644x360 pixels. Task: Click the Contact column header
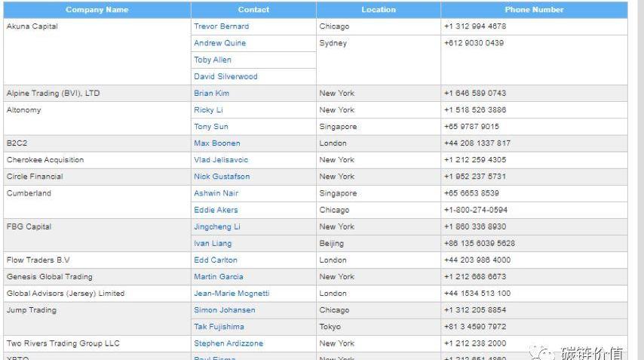(253, 10)
